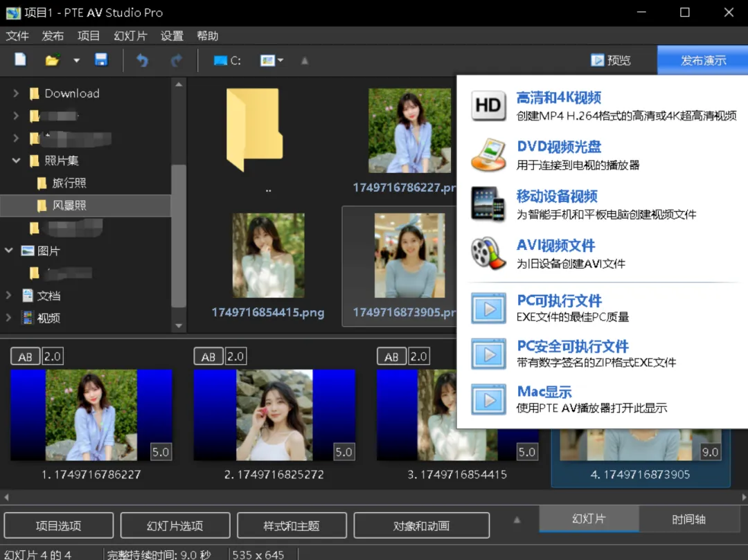748x560 pixels.
Task: Select thumbnail 1749716854415.png in file list
Action: pos(268,255)
